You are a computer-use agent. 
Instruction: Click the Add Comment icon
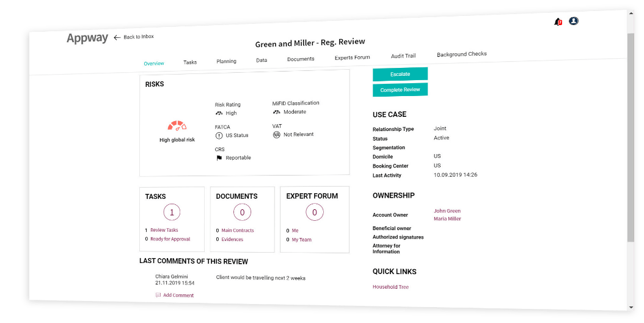(158, 295)
